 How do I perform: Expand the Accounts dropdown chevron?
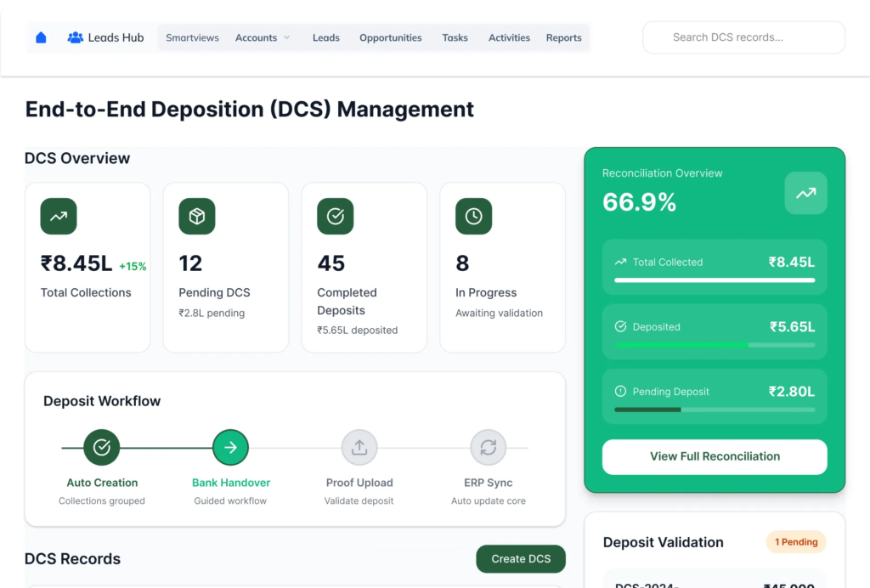287,37
